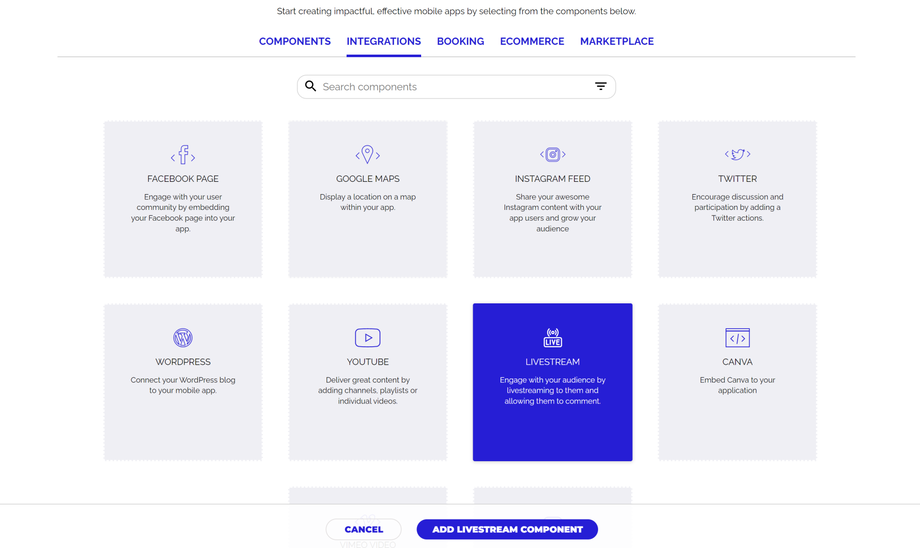Pick the Twitter card title

(738, 179)
